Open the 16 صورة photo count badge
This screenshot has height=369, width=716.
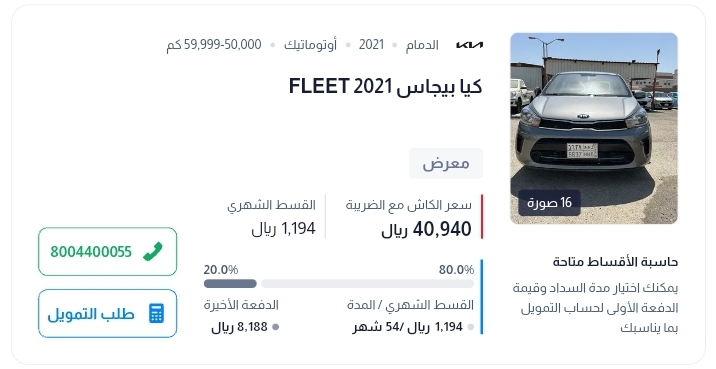click(x=549, y=203)
